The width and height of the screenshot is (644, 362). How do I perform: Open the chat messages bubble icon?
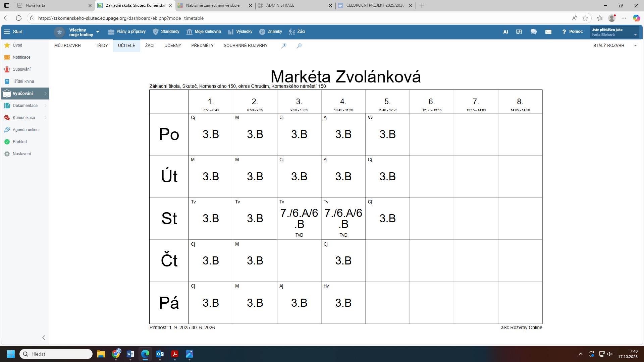click(x=534, y=32)
